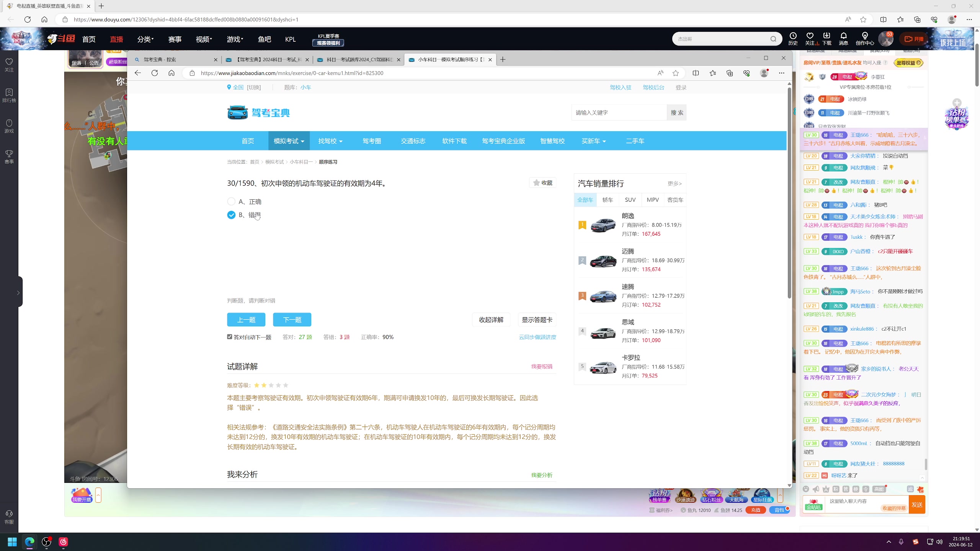The width and height of the screenshot is (980, 551).
Task: Open Douyu history clock icon
Action: click(793, 39)
